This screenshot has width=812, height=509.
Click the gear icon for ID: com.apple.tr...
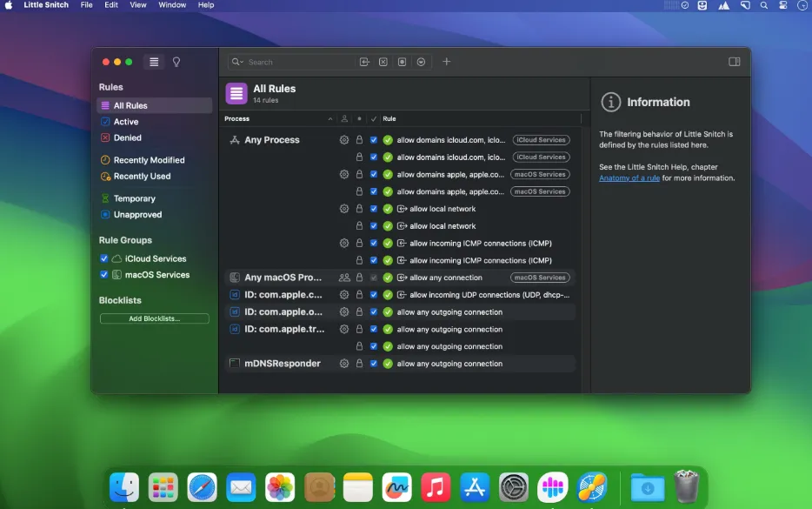(x=344, y=329)
